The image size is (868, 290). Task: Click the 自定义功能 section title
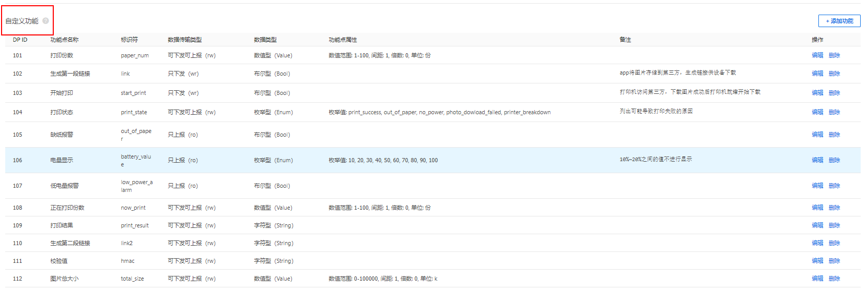(22, 21)
